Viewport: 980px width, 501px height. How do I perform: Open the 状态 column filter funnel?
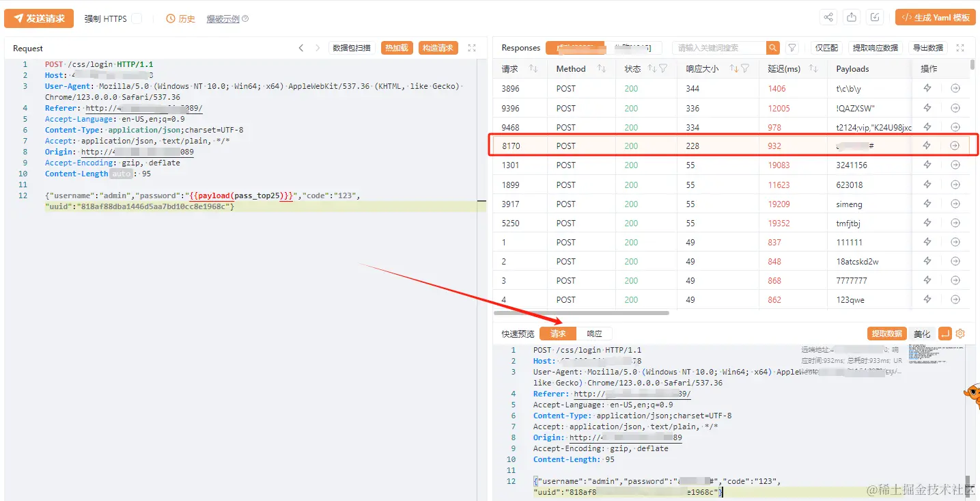[x=663, y=68]
